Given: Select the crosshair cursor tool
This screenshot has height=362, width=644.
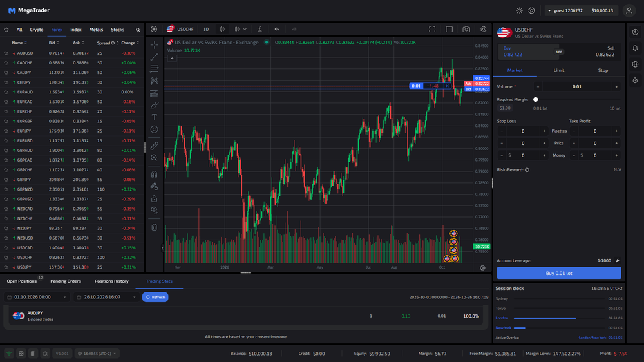Looking at the screenshot, I should 154,44.
